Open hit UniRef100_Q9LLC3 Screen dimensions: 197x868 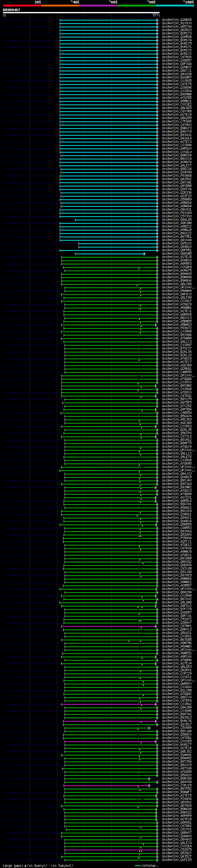click(177, 342)
